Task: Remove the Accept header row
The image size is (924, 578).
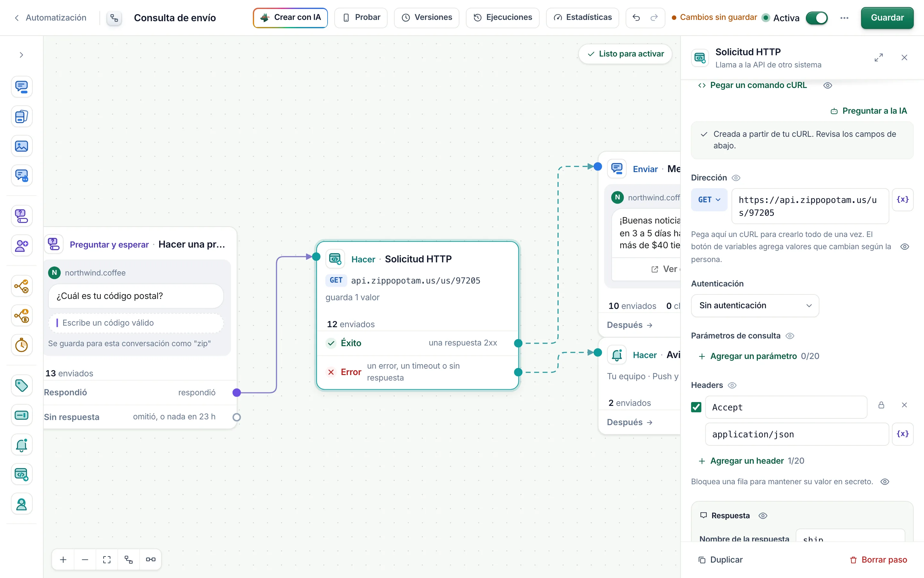Action: point(904,405)
